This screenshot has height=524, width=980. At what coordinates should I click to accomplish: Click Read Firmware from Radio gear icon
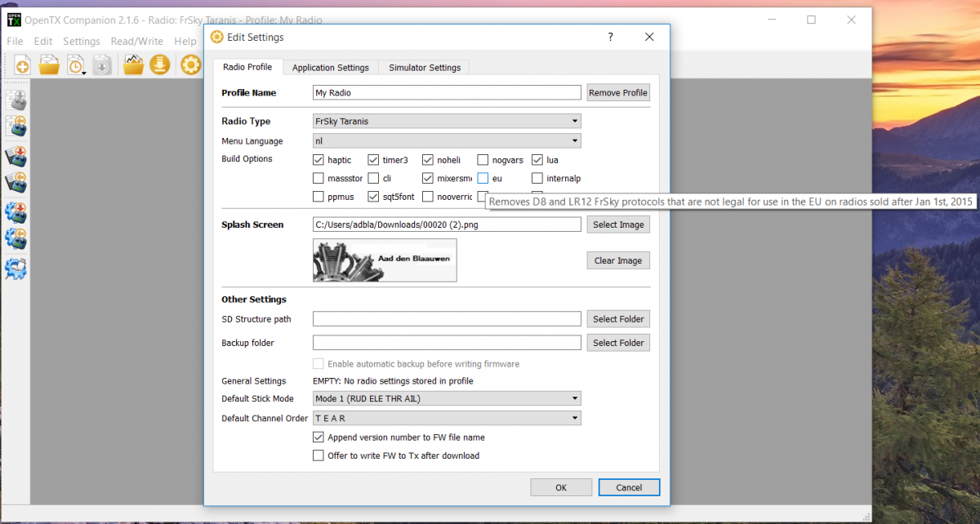coord(16,238)
